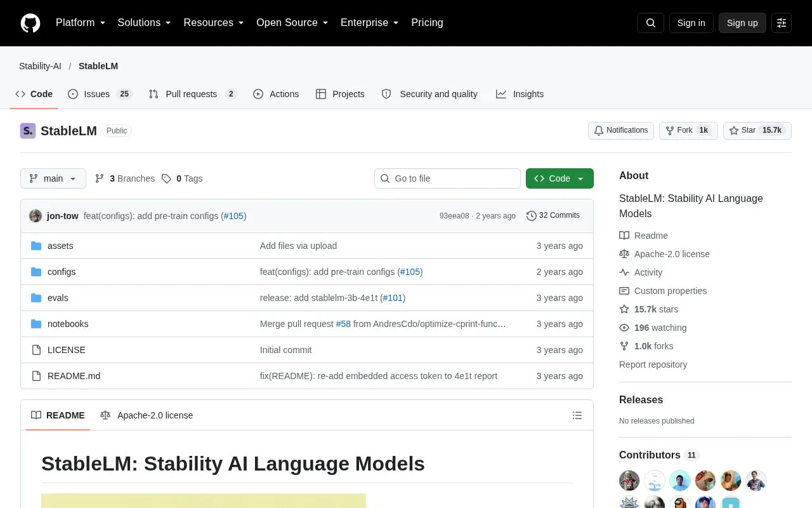The image size is (812, 508).
Task: Open the Readme link in About
Action: 644,236
